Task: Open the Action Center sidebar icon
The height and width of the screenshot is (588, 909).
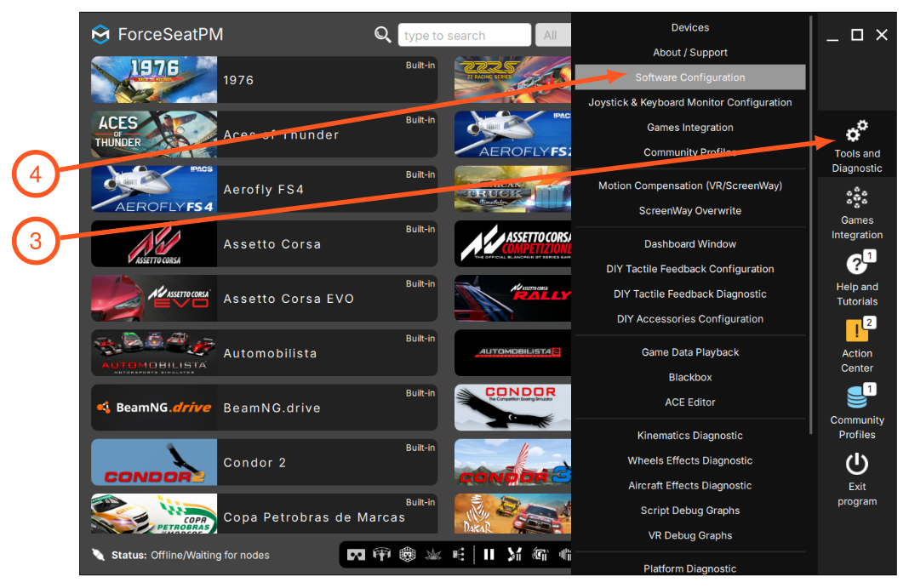Action: (856, 331)
